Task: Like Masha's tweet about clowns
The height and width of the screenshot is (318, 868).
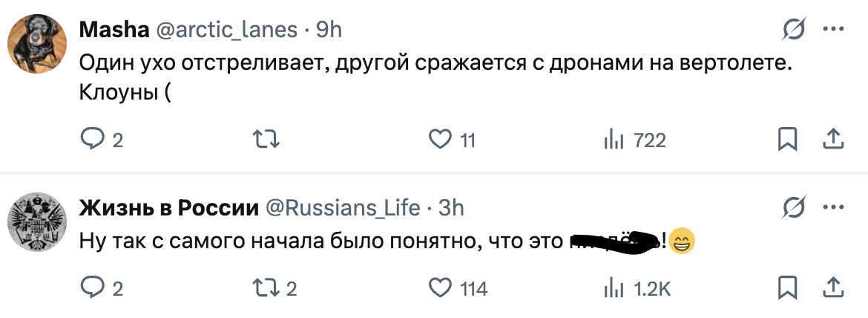Action: (x=441, y=139)
